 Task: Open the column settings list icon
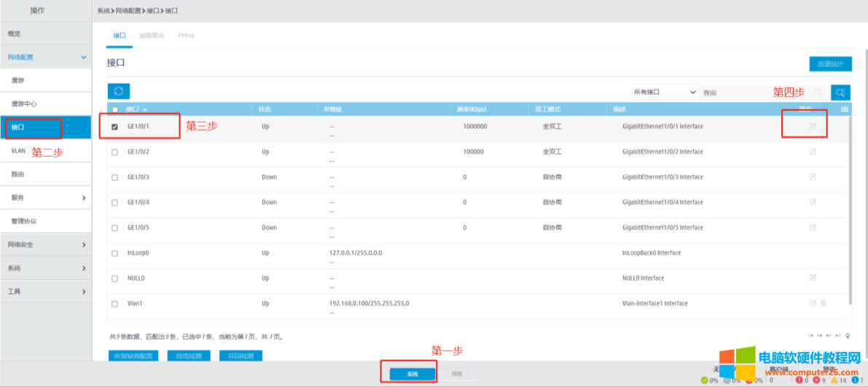845,109
